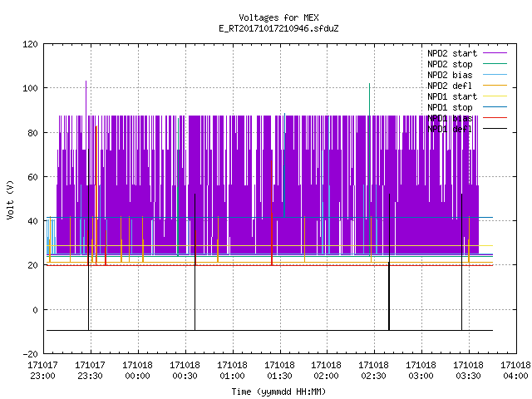Click the yellow line sample for NPD1 start
532x399 pixels.
495,96
